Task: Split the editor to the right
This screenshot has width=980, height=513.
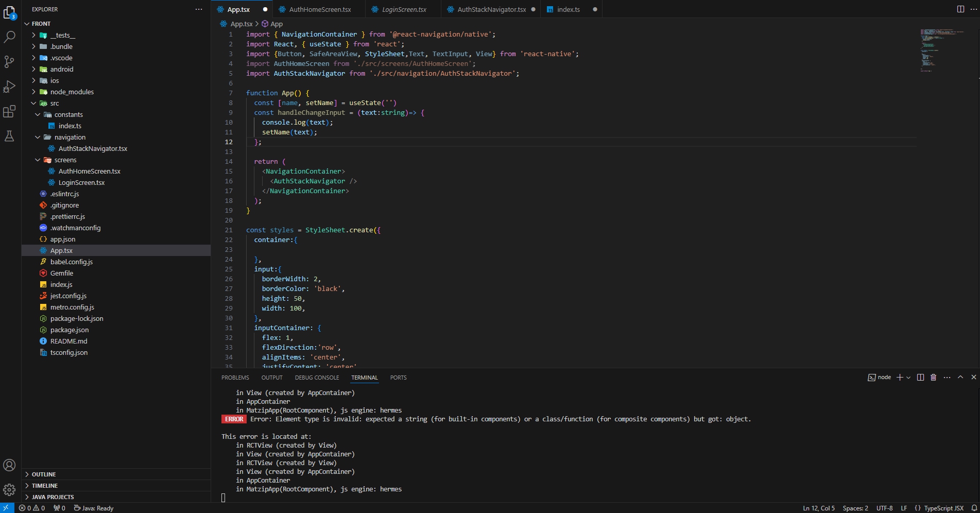Action: click(x=960, y=9)
